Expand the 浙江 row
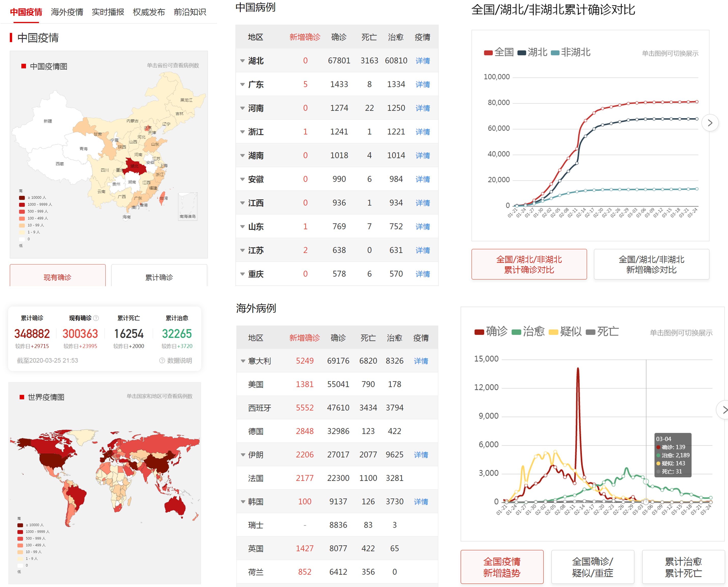 242,132
